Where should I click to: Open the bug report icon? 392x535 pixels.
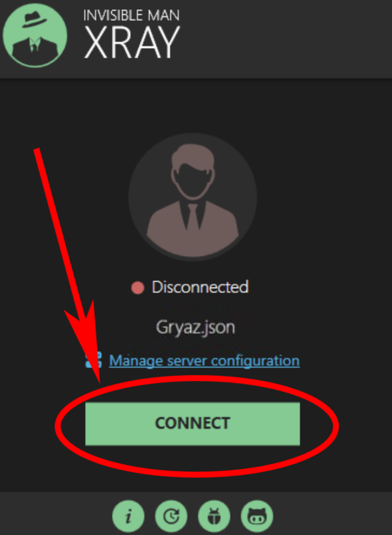coord(214,516)
